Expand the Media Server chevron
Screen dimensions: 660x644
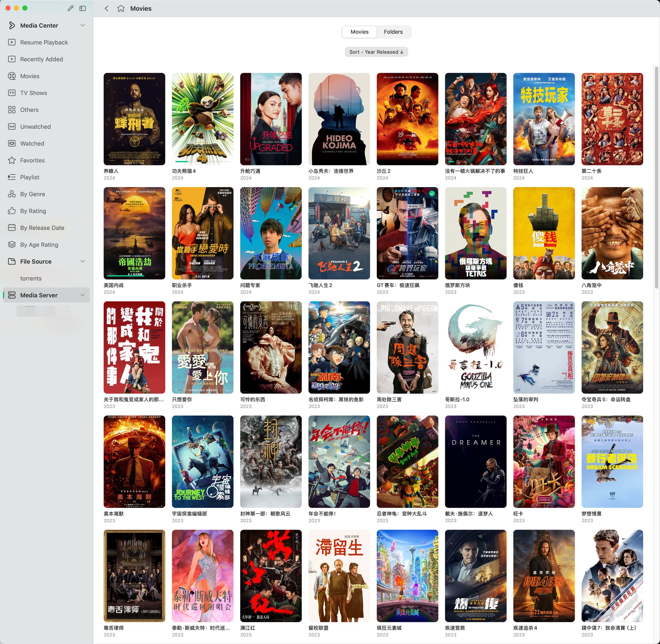pyautogui.click(x=82, y=295)
